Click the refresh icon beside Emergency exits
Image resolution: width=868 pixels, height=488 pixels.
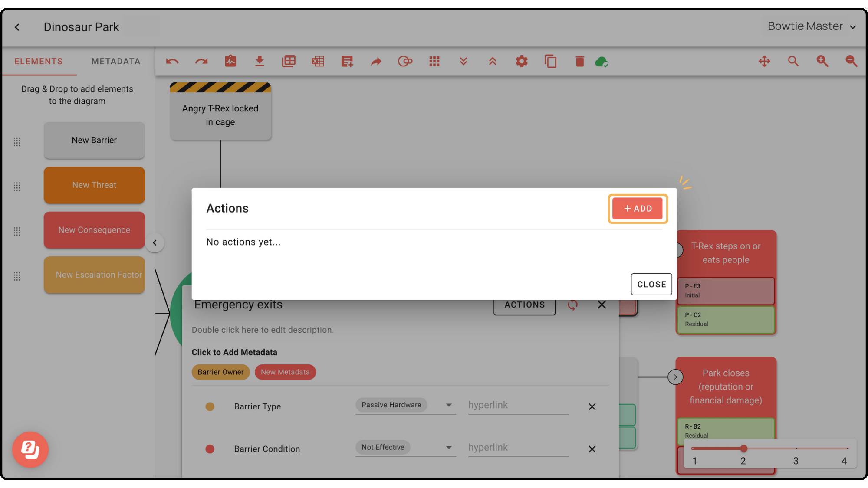[572, 305]
